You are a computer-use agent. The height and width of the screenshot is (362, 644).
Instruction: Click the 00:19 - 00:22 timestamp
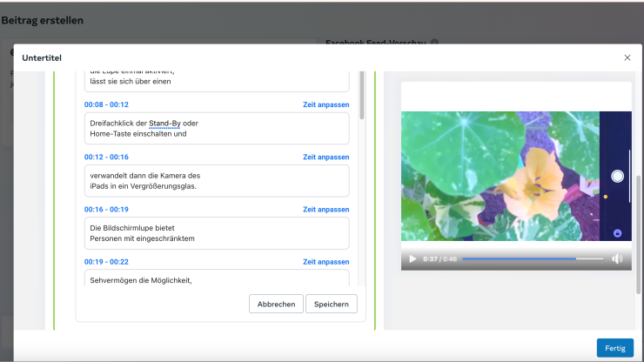click(x=106, y=262)
